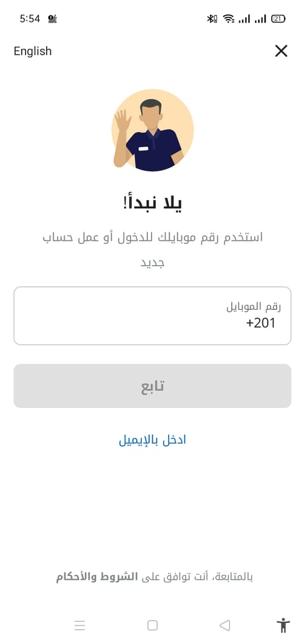Tap the notification icon beside the clock

point(52,18)
